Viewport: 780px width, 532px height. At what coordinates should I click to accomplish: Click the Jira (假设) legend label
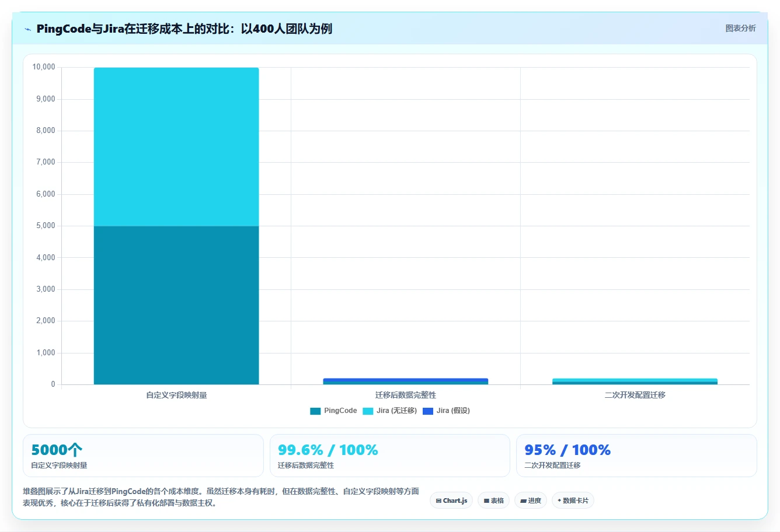point(453,411)
